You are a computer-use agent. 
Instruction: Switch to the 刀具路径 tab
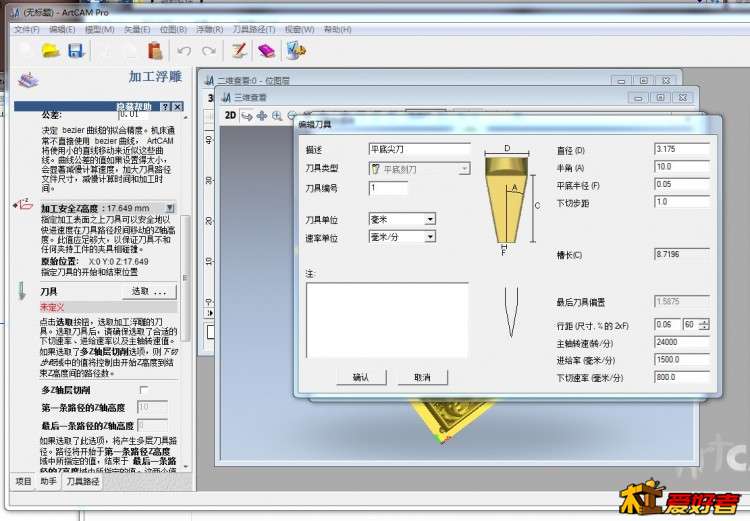(x=83, y=481)
